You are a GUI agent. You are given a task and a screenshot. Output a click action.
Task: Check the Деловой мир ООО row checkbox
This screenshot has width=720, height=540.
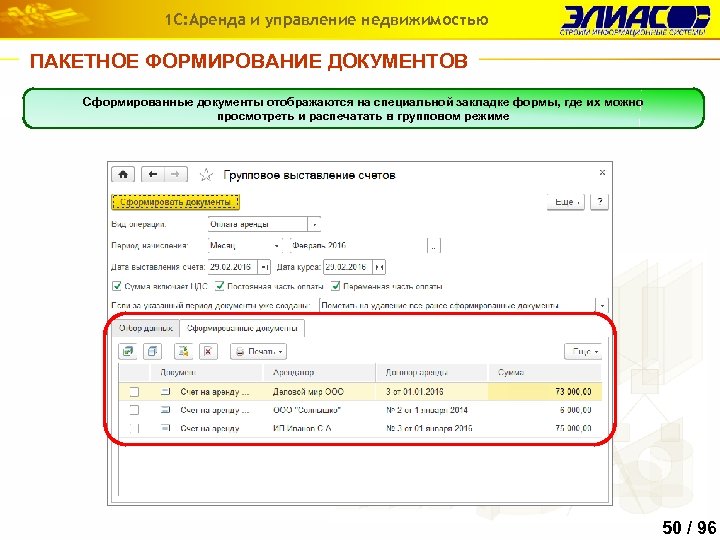[134, 392]
